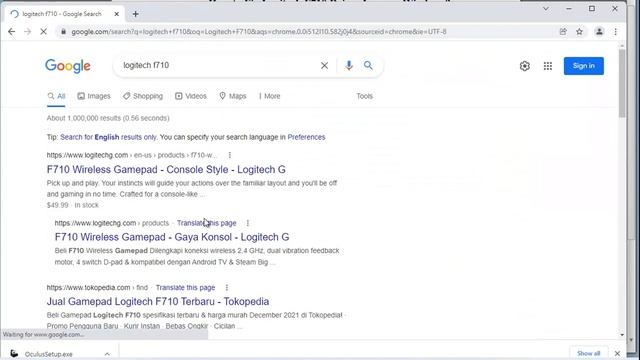Open the Chrome three-dot menu
Viewport: 640px width, 360px height.
point(616,31)
